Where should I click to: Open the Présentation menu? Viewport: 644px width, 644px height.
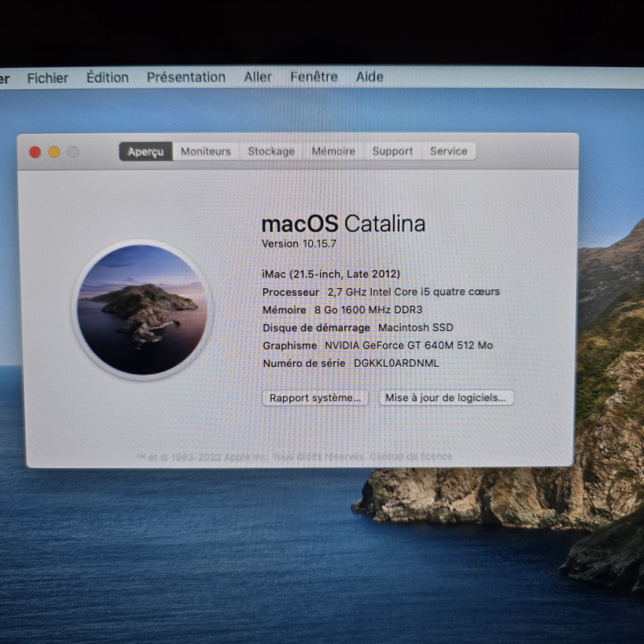(186, 77)
